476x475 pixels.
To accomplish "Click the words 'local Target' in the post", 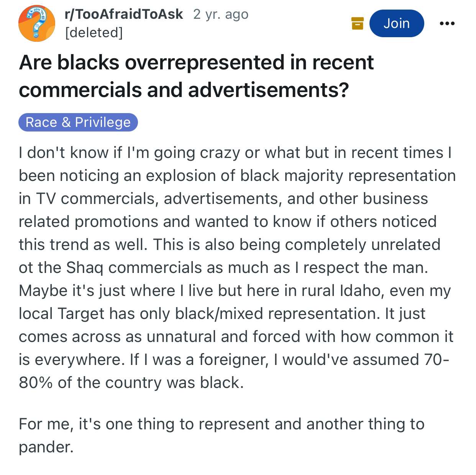I will [62, 314].
